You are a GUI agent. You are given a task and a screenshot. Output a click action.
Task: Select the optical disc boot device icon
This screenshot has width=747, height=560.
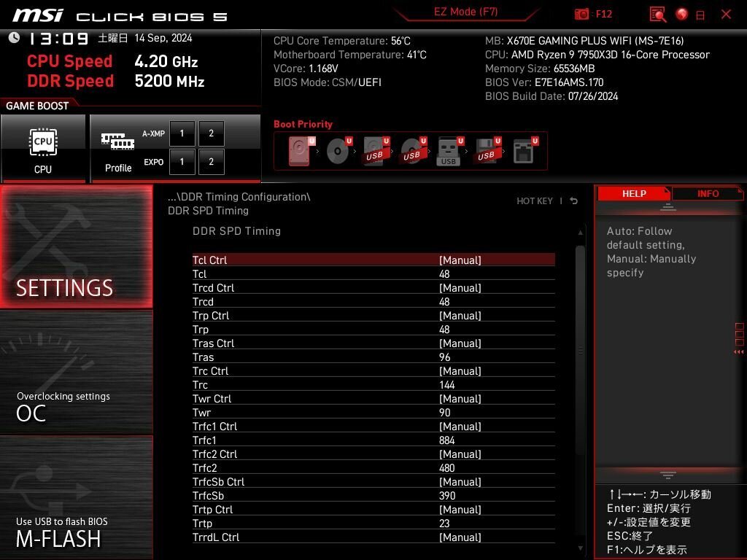coord(339,151)
